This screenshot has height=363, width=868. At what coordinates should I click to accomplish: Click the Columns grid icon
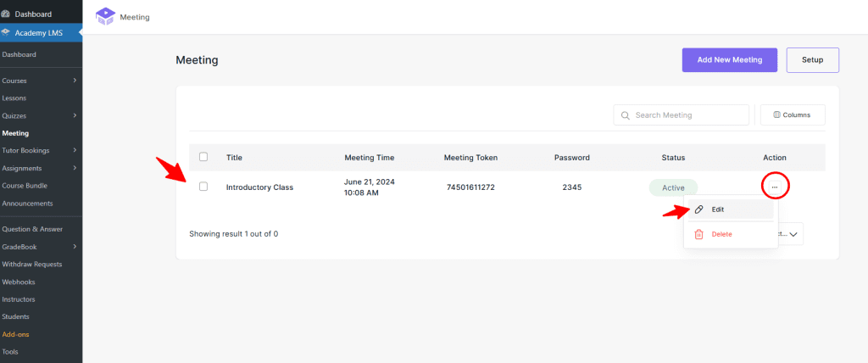click(x=776, y=115)
